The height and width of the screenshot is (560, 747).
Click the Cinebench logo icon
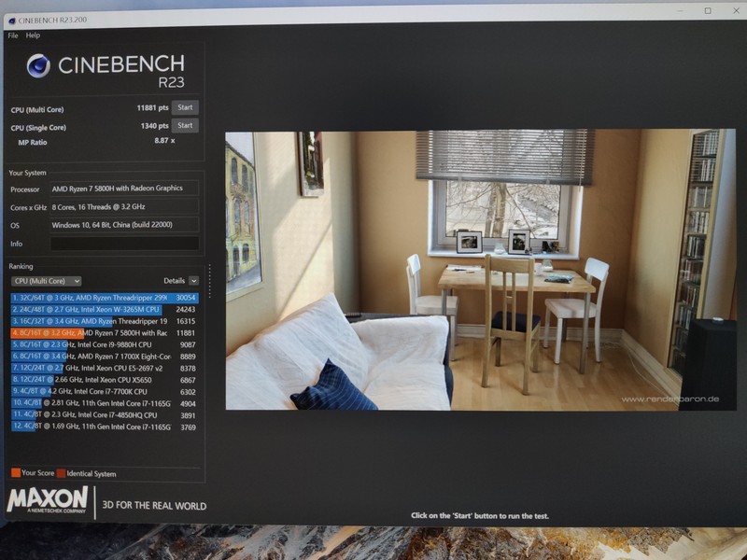tap(38, 65)
